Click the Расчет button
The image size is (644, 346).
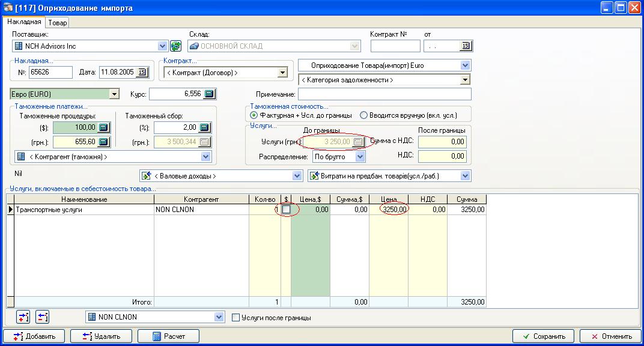pyautogui.click(x=168, y=336)
